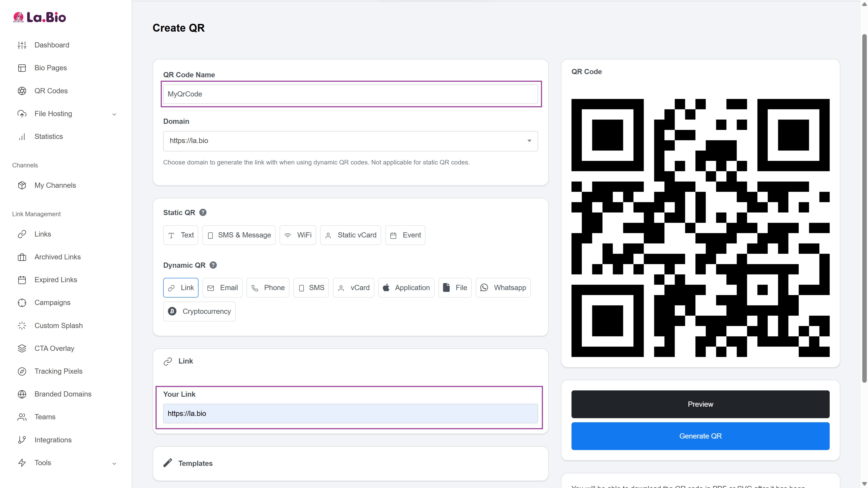Click the Tracking Pixels compass icon

point(22,371)
